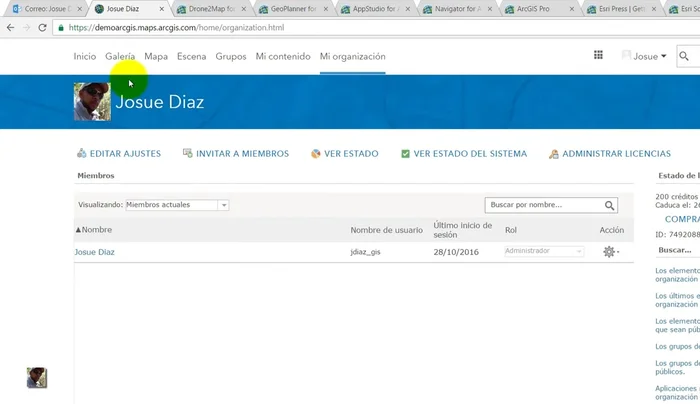
Task: Close the ArcGIS Pro browser tab
Action: [x=572, y=9]
